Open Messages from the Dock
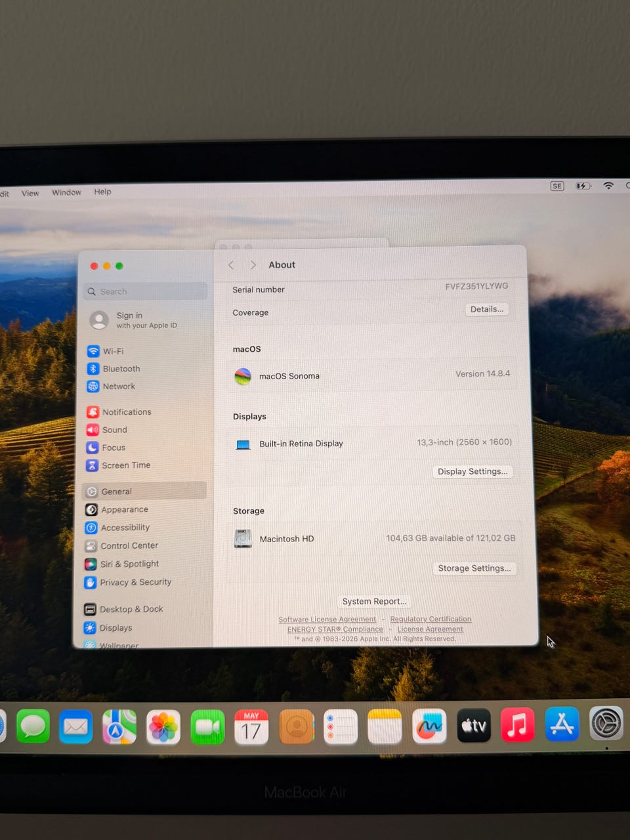The width and height of the screenshot is (630, 840). (x=33, y=726)
